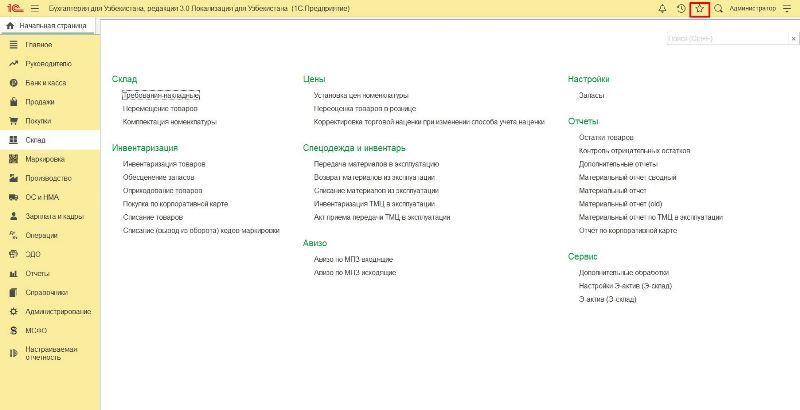800x410 pixels.
Task: Open the history clock icon
Action: coord(681,8)
